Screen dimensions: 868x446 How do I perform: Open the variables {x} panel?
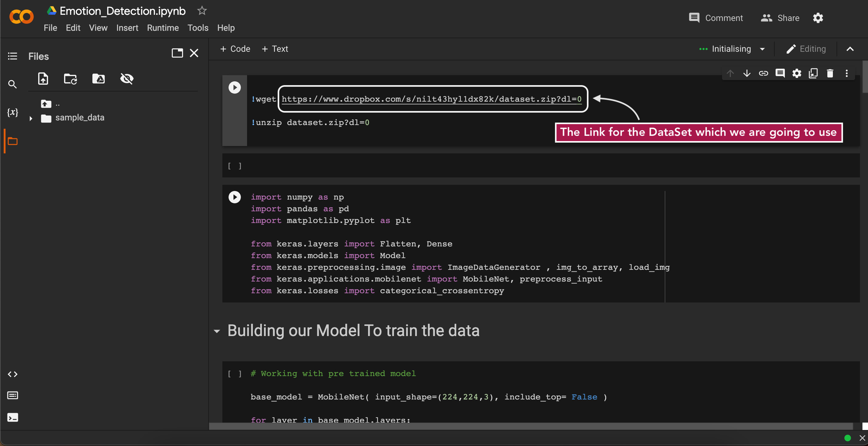12,112
